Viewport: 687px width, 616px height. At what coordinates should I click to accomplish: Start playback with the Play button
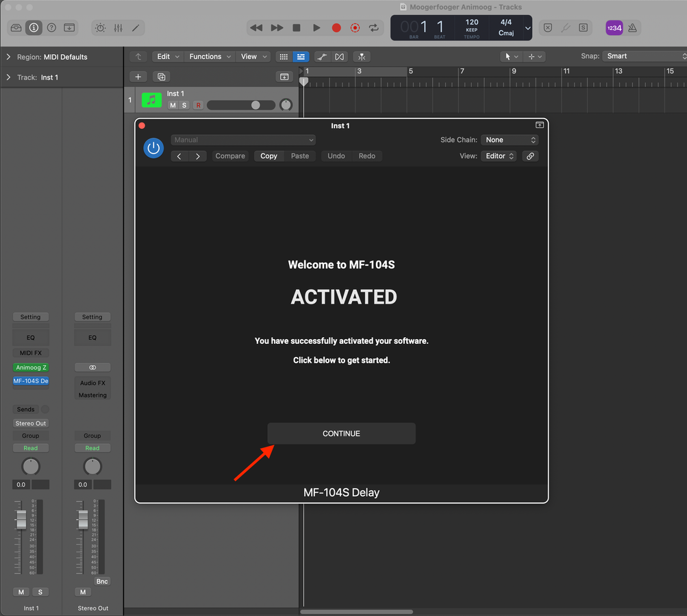click(x=316, y=27)
